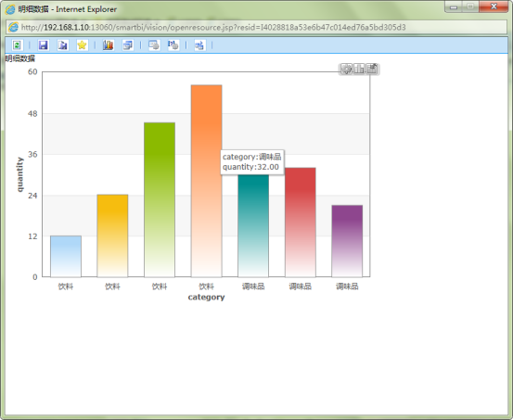Click the red 调味品 bar

[x=301, y=223]
